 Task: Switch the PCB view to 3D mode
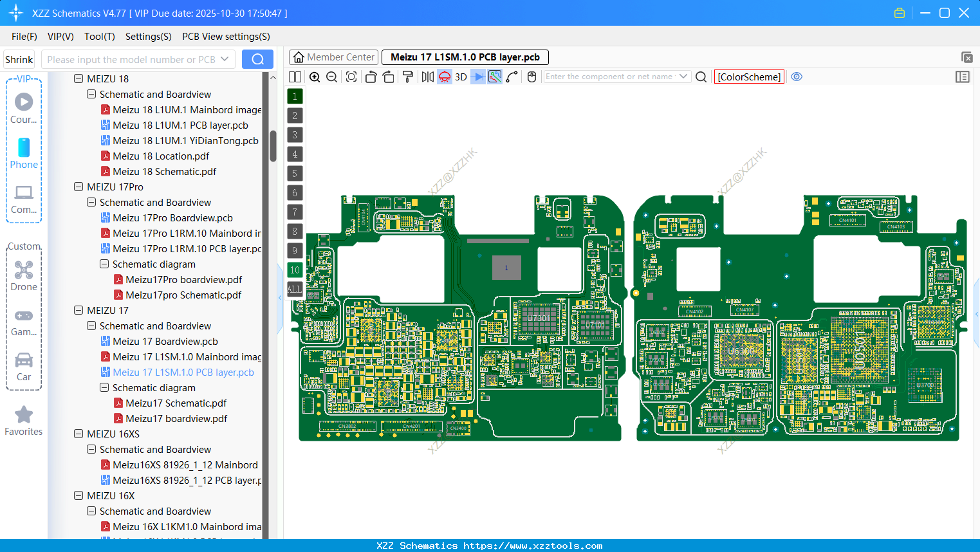[x=461, y=77]
